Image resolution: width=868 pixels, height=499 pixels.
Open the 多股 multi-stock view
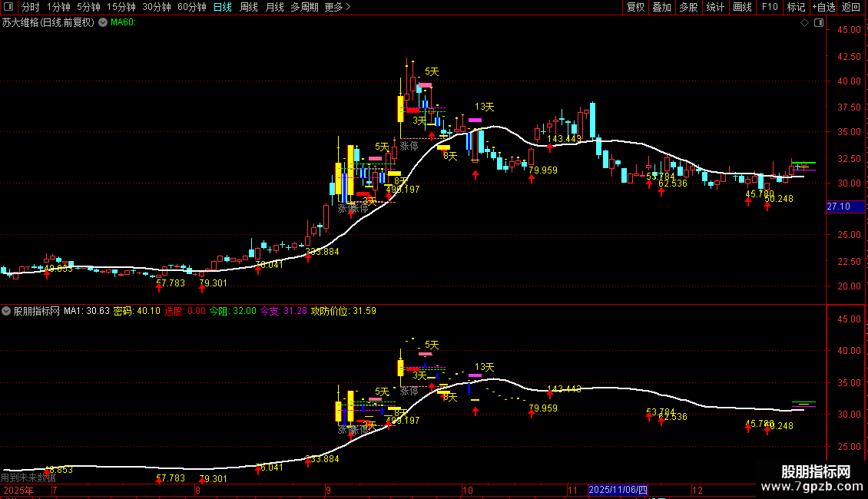688,7
